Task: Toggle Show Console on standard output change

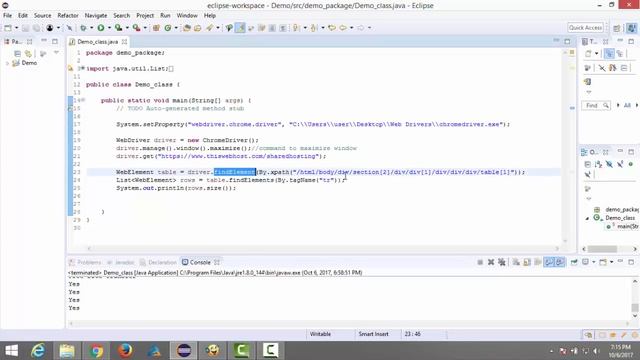Action: click(549, 262)
